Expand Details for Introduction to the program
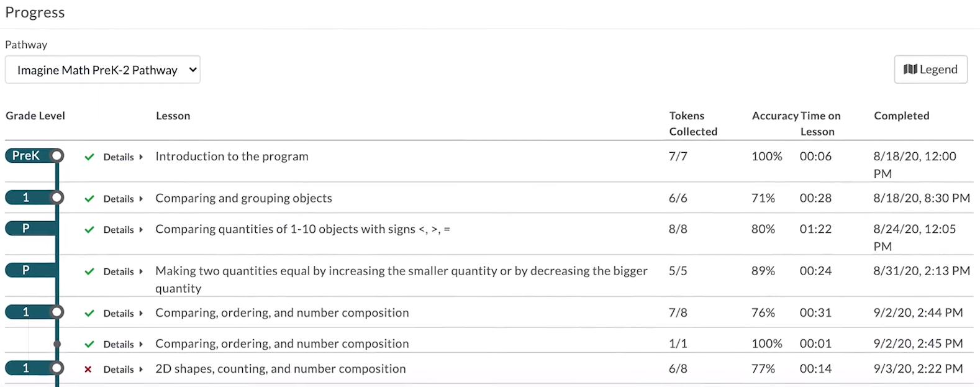The image size is (980, 387). click(x=123, y=157)
